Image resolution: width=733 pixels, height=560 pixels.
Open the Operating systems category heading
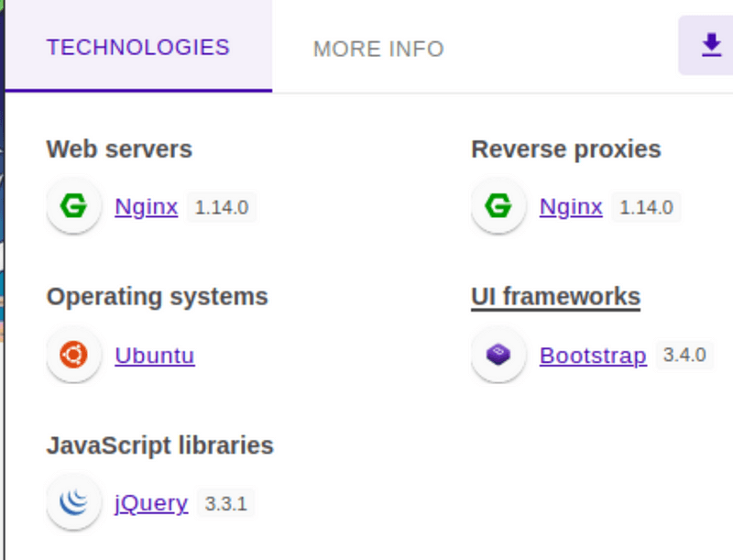coord(157,297)
